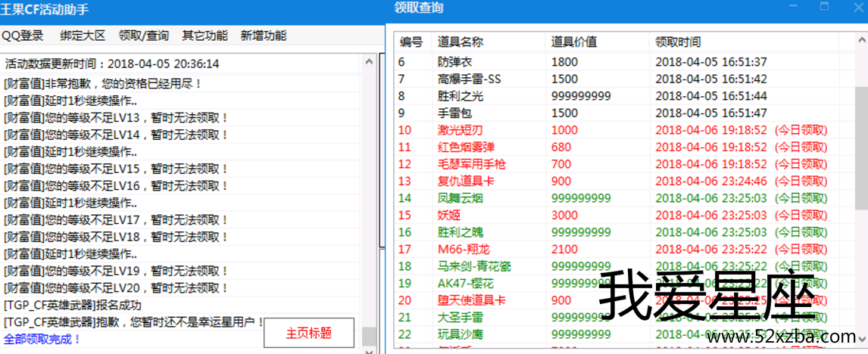Click the 主页标题 button
This screenshot has width=868, height=354.
309,333
